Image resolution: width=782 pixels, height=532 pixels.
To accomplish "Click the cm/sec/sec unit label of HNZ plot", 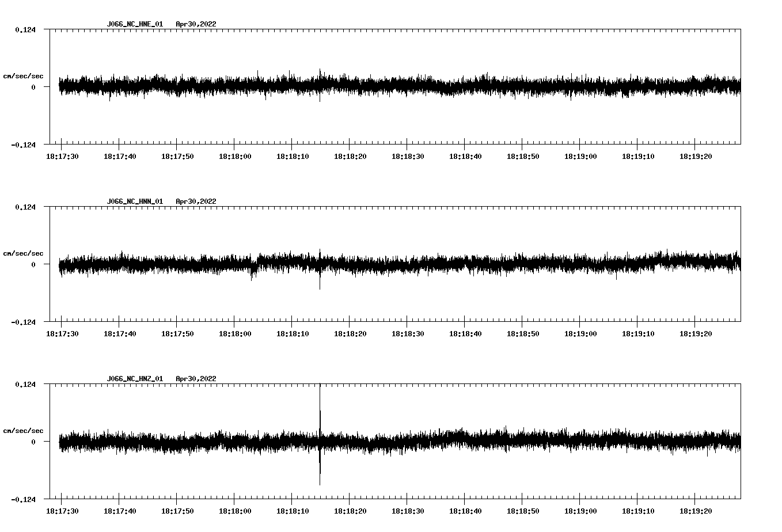I will click(x=23, y=431).
